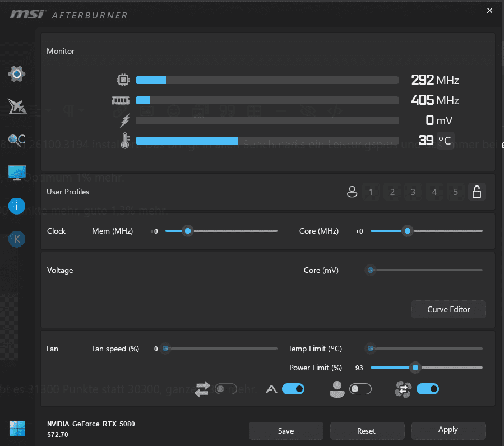Click the Power Limit value 93
This screenshot has width=504, height=446.
(x=359, y=368)
